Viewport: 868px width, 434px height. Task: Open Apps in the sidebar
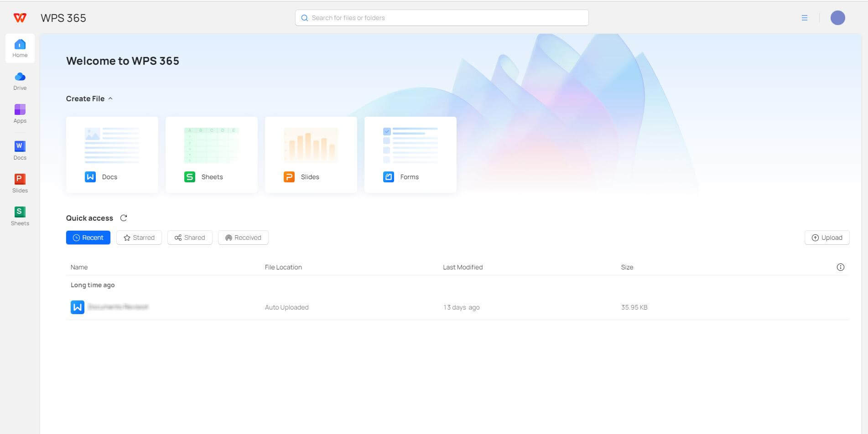[x=20, y=114]
